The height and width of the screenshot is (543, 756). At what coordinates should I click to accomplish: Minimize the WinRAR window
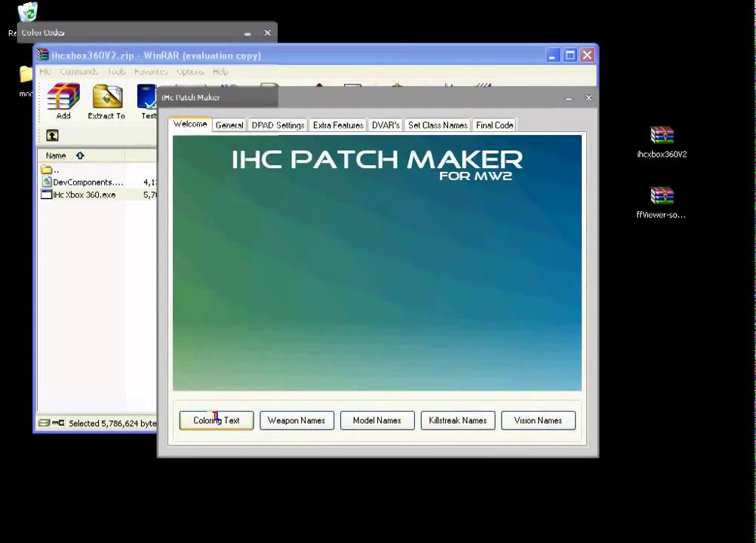(552, 55)
